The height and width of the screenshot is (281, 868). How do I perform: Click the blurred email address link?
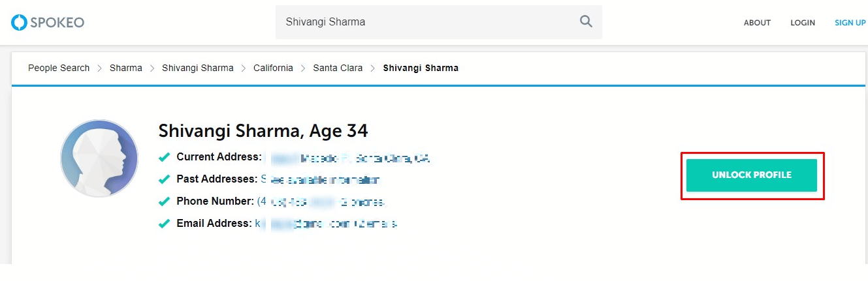(x=326, y=224)
